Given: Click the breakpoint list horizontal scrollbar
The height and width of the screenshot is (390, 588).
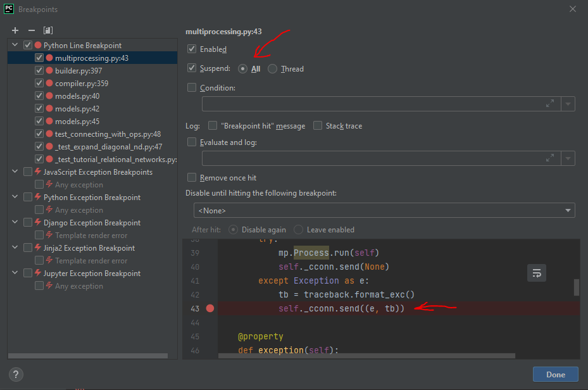Looking at the screenshot, I should (88, 356).
